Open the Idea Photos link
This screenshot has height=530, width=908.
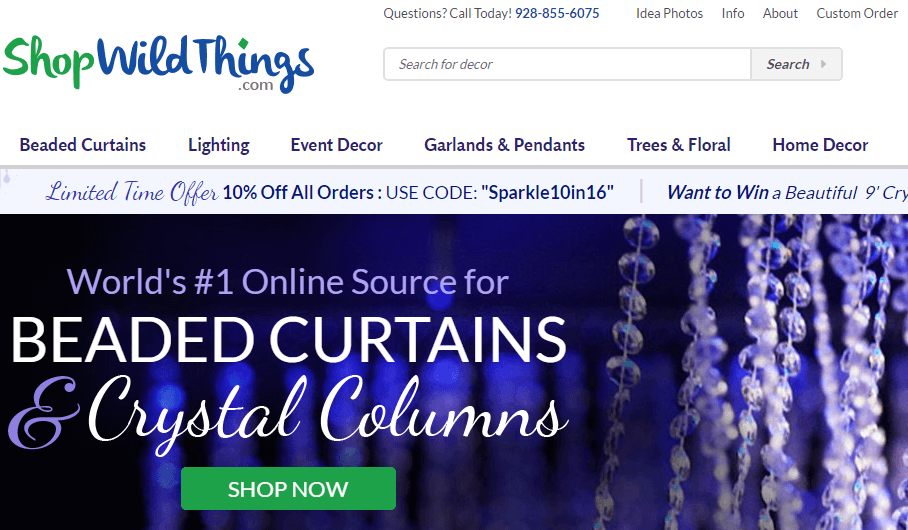tap(669, 13)
